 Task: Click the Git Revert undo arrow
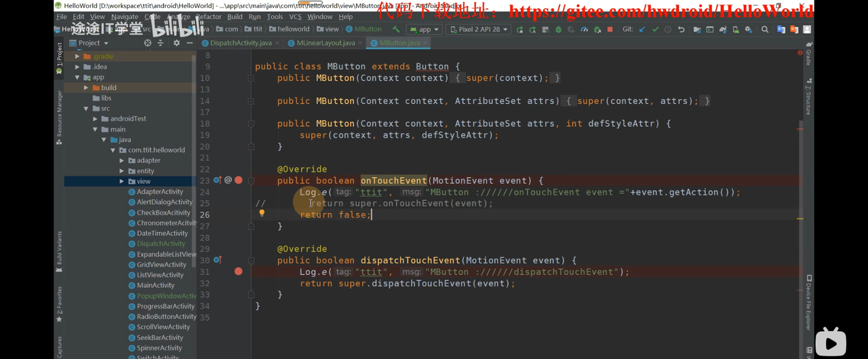pos(681,30)
